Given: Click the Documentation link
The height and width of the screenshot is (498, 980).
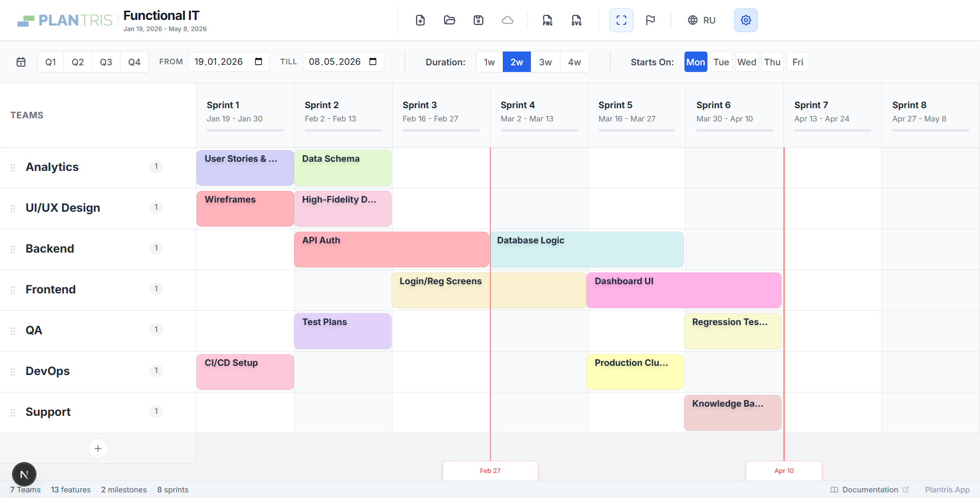Looking at the screenshot, I should [x=870, y=489].
